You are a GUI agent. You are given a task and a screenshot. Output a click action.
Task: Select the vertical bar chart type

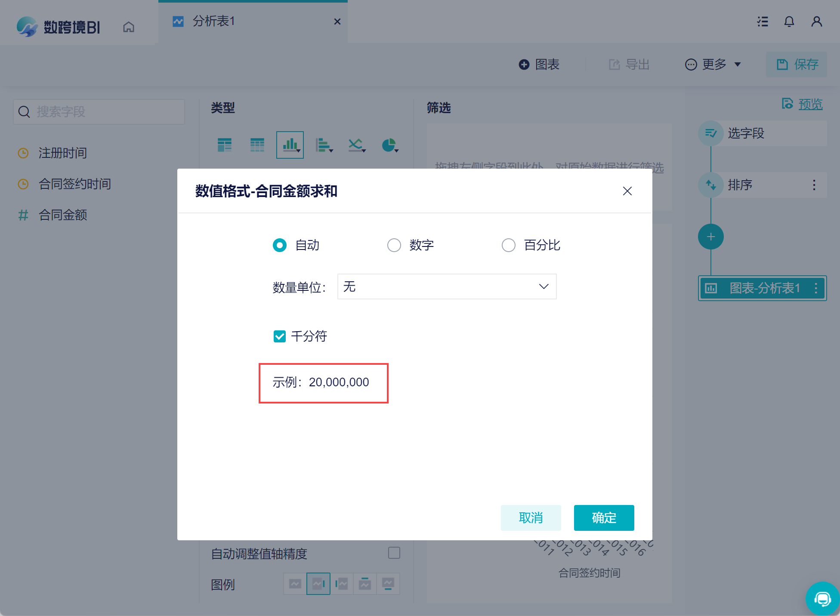tap(290, 145)
